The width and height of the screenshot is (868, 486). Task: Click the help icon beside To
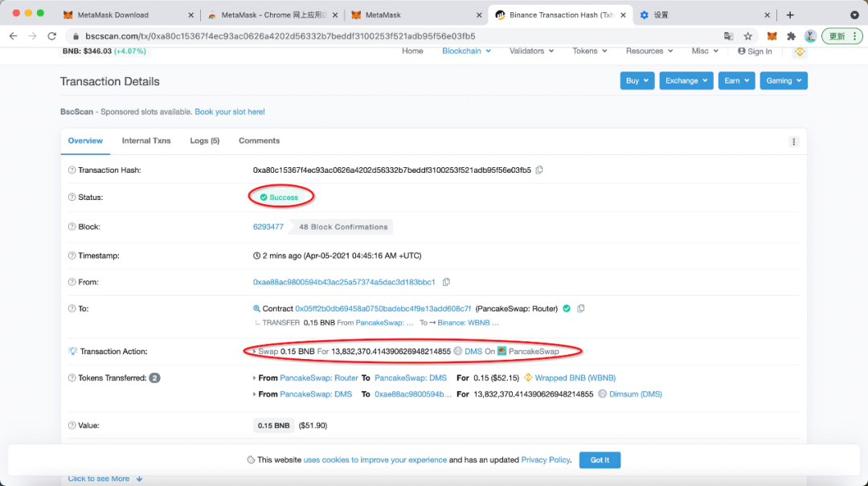(72, 308)
